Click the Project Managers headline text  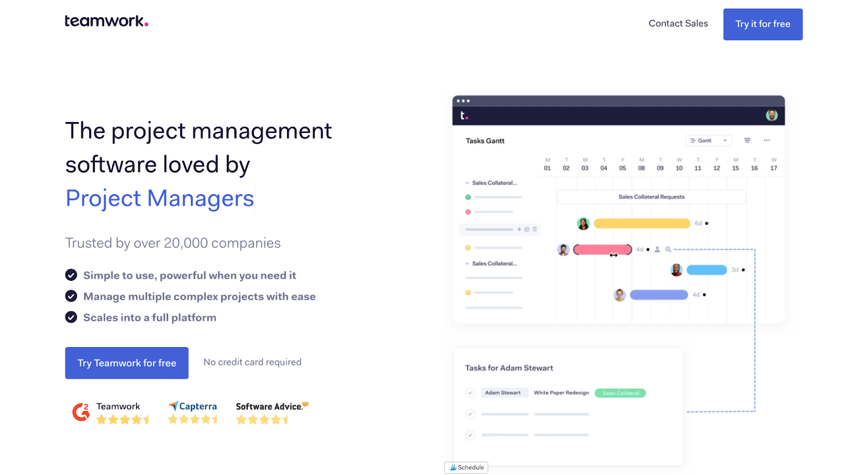point(159,198)
